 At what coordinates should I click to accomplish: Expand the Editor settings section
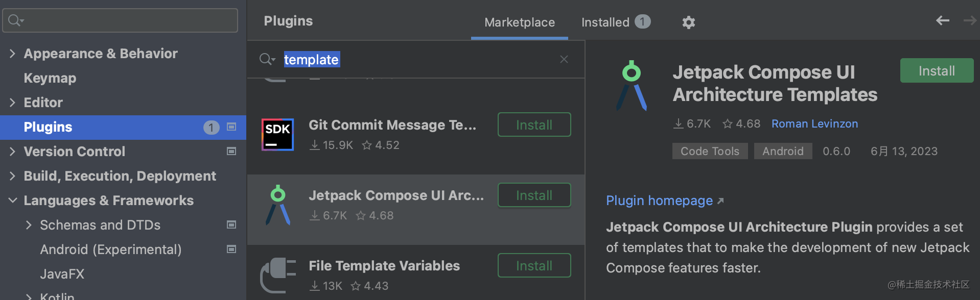point(13,103)
